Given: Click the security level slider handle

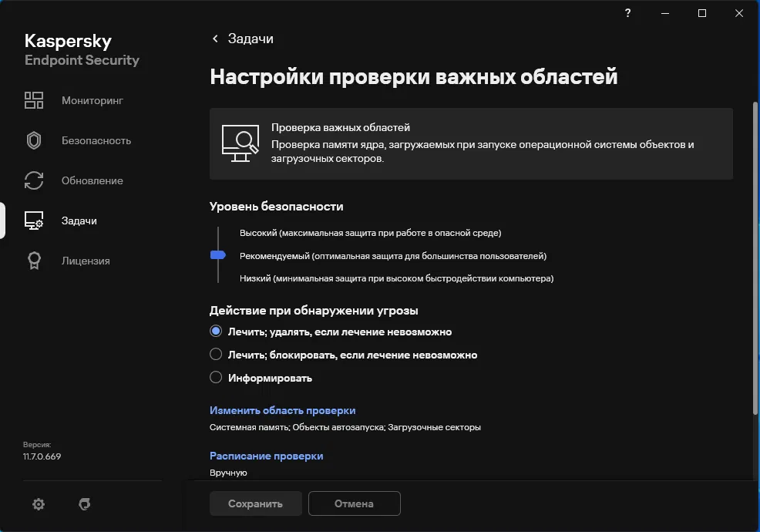Looking at the screenshot, I should [218, 255].
